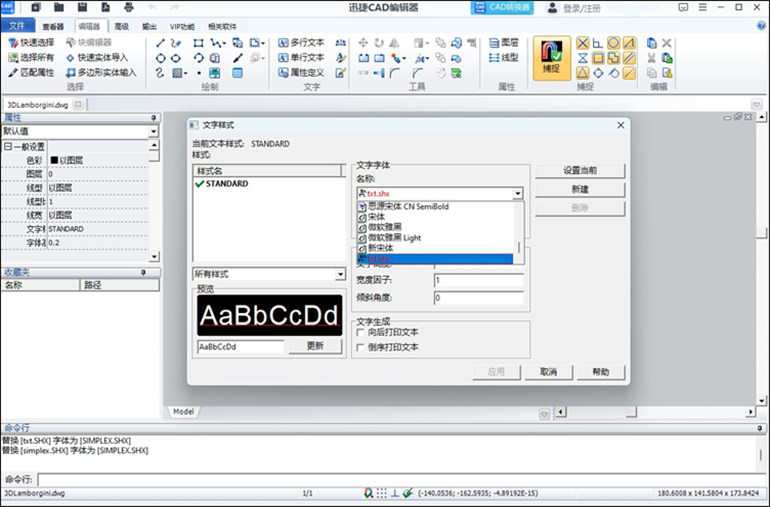
Task: Open the 所有样式 style filter dropdown
Action: tap(340, 274)
